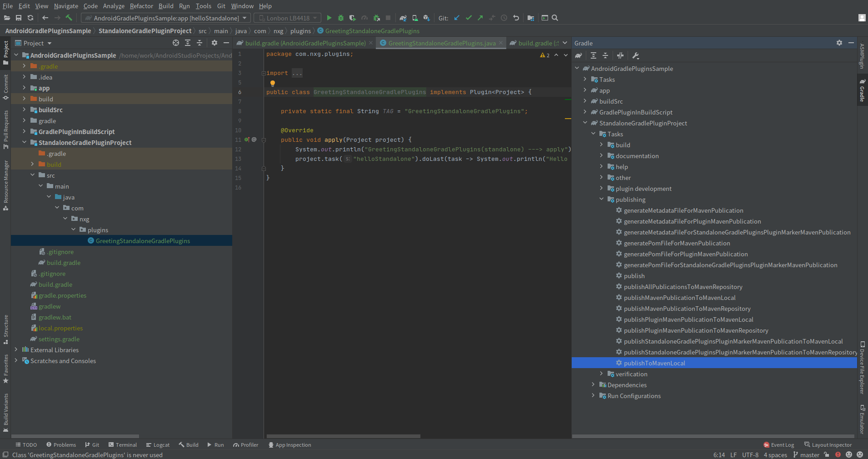This screenshot has width=868, height=459.
Task: Run the app helloStandalone configuration
Action: [329, 18]
